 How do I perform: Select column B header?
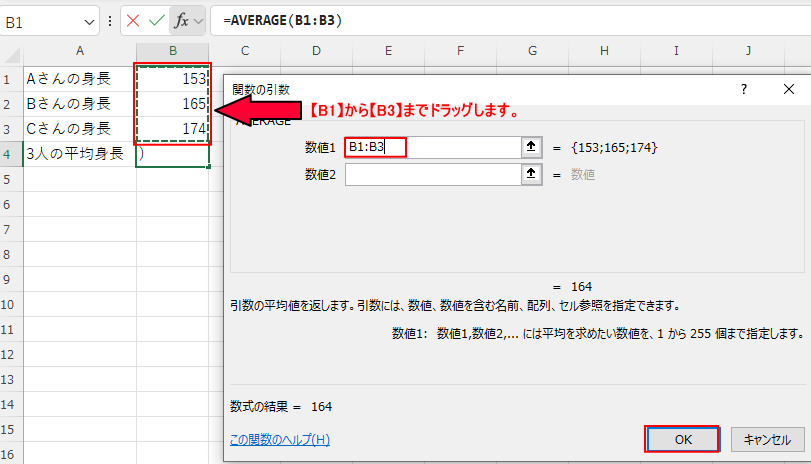(x=173, y=51)
